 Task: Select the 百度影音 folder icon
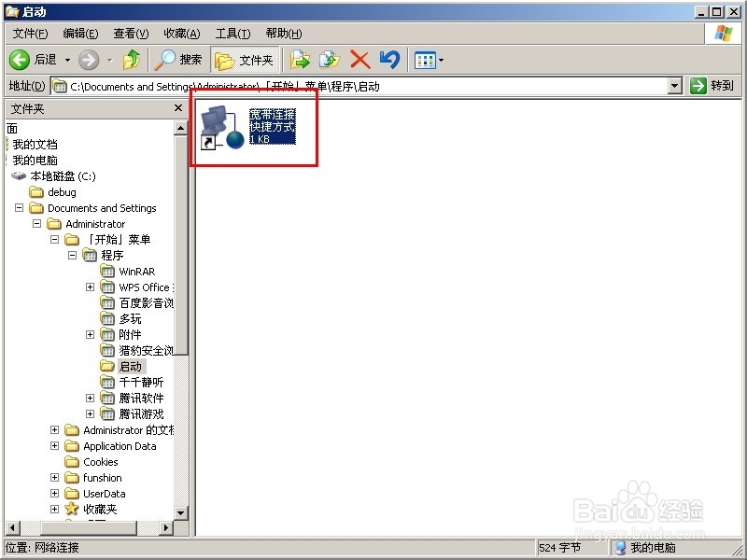[x=107, y=302]
